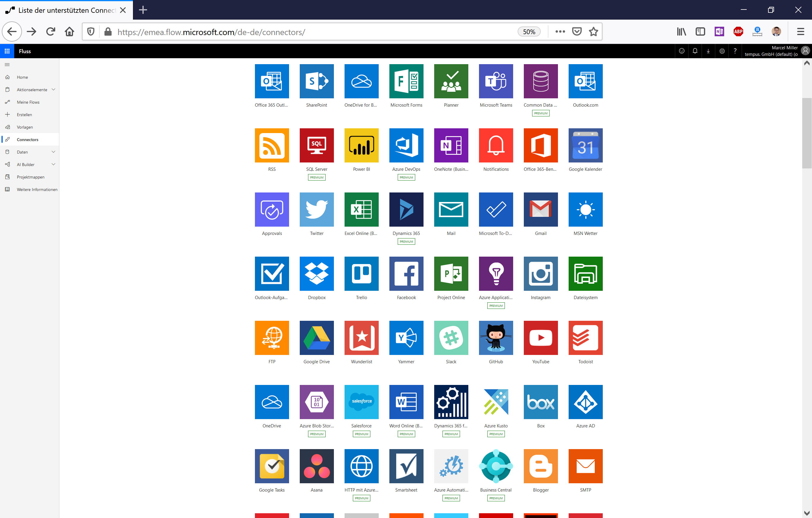Open the settings gear in header

721,51
